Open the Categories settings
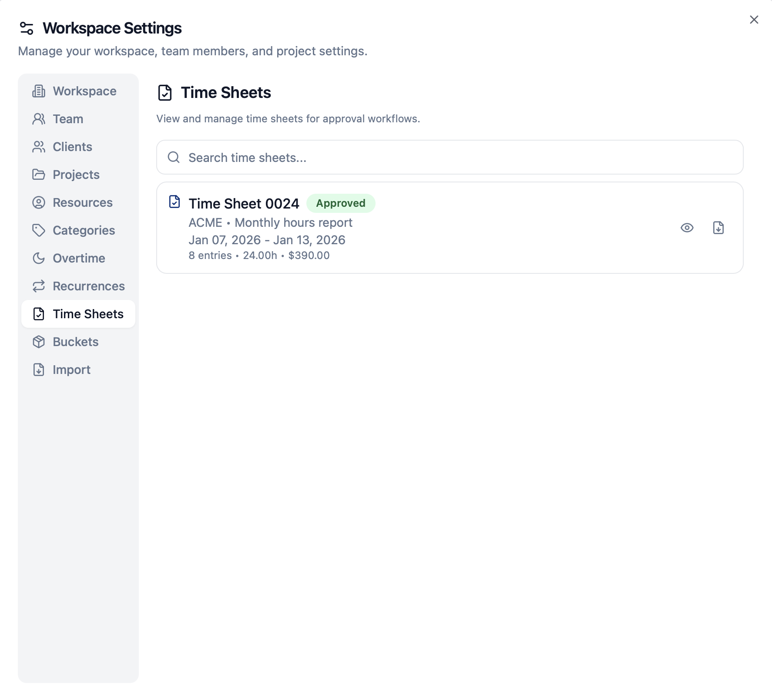The width and height of the screenshot is (772, 700). (78, 230)
